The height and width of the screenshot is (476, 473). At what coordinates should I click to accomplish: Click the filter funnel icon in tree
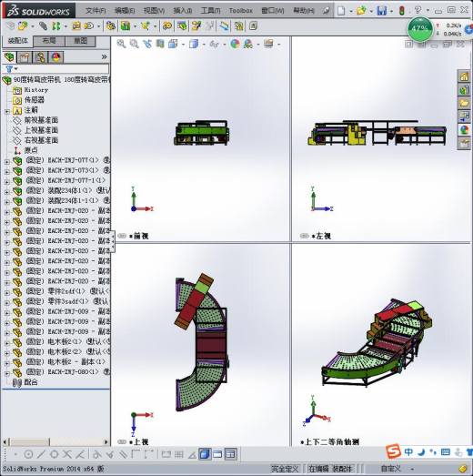click(x=9, y=69)
